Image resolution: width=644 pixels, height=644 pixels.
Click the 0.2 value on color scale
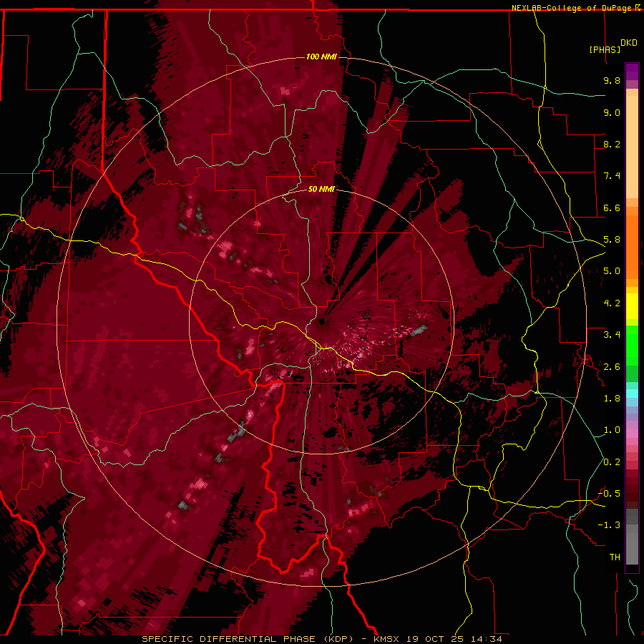(612, 462)
